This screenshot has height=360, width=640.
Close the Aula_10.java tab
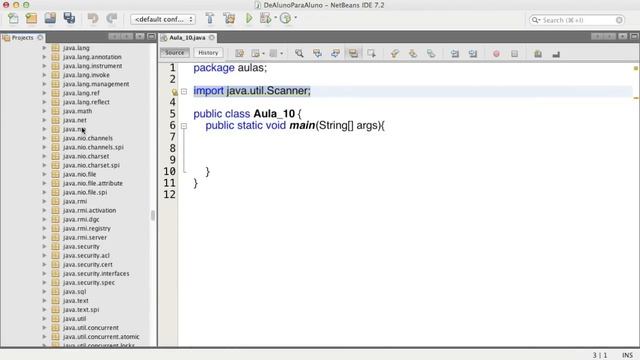click(x=212, y=38)
